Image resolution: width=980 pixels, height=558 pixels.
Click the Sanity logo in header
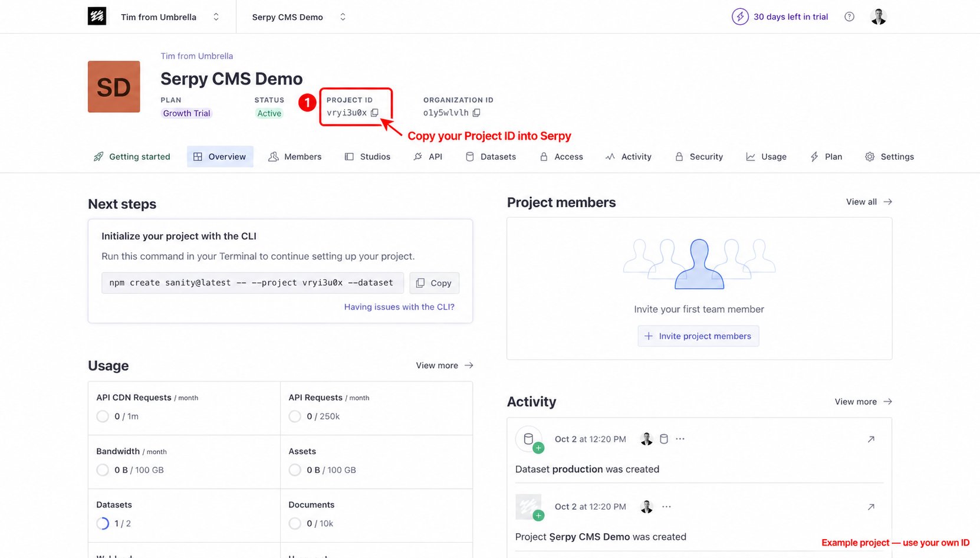click(x=97, y=17)
